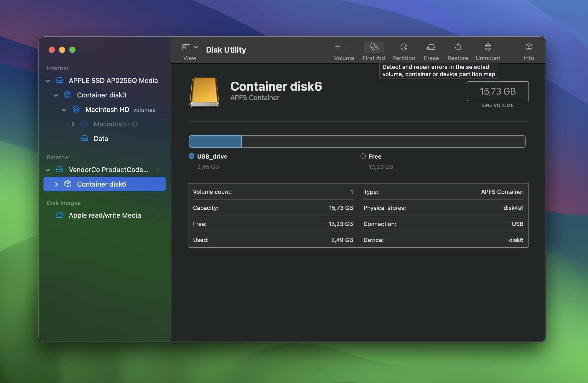Click the Erase label
The height and width of the screenshot is (383, 588).
431,58
